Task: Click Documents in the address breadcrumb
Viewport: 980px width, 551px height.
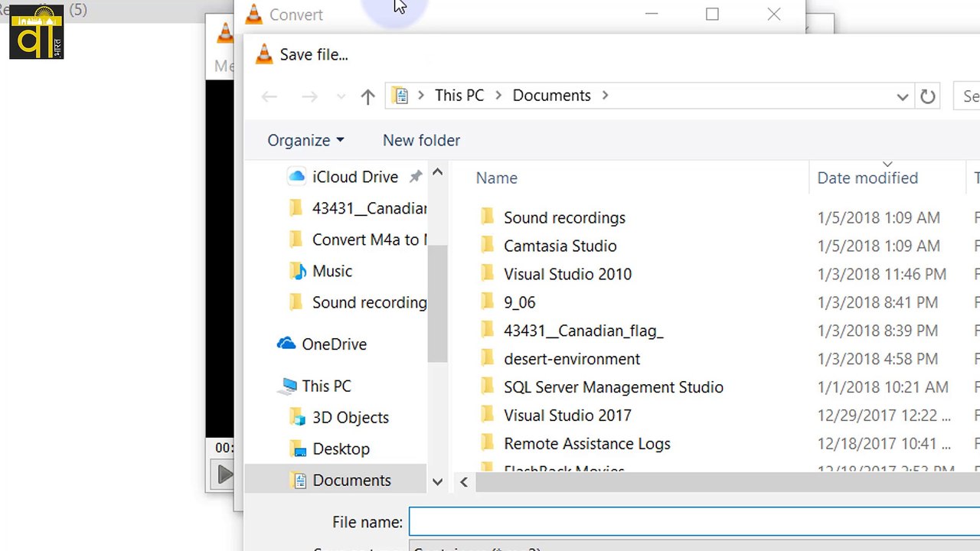Action: (551, 96)
